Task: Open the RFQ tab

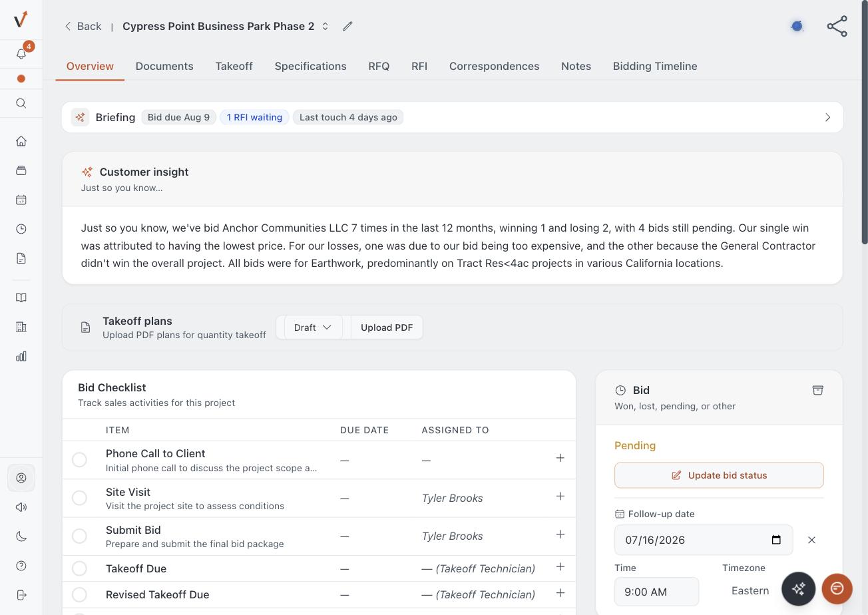Action: [379, 66]
